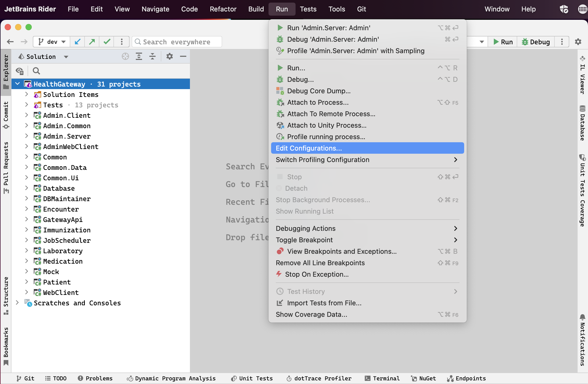Click the Update Project (blue arrow) icon
The height and width of the screenshot is (384, 588).
[78, 42]
